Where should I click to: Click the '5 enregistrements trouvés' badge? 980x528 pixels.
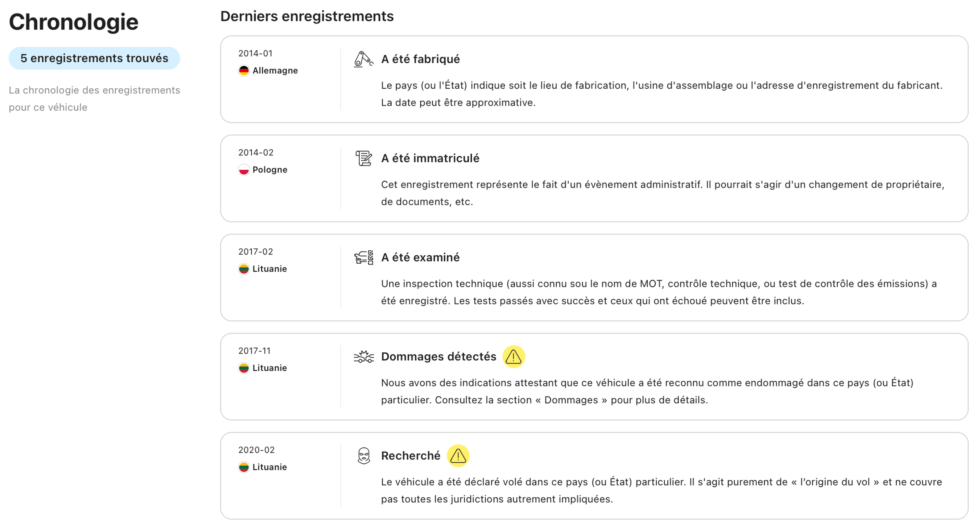(x=94, y=58)
